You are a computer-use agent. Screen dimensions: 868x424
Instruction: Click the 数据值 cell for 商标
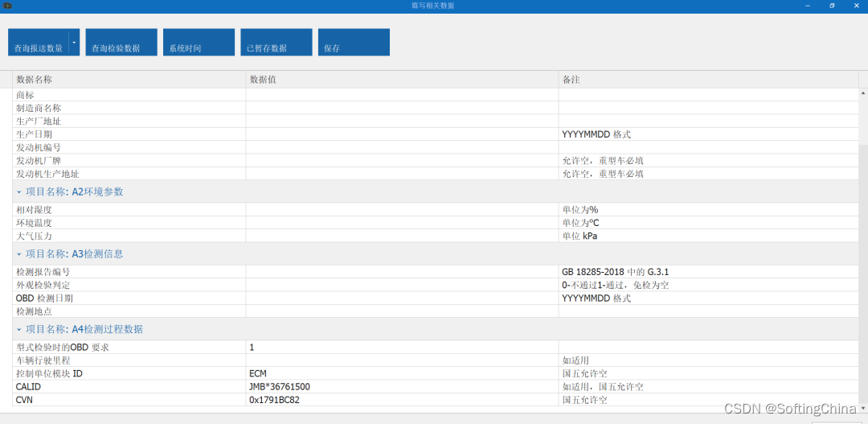(x=402, y=95)
